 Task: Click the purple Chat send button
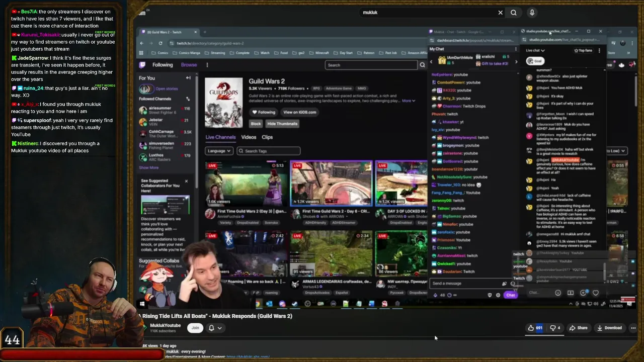pos(510,295)
